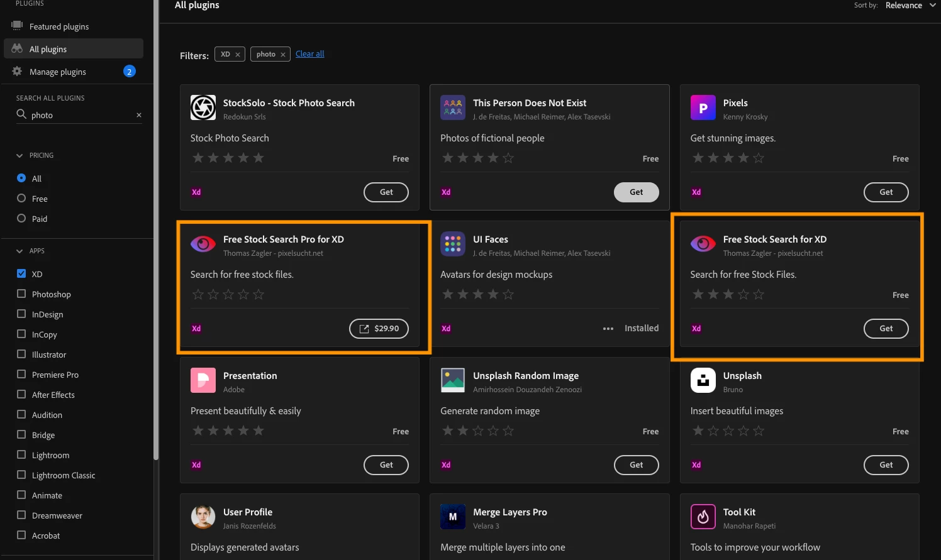Click the UI Faces dotted grid icon
The height and width of the screenshot is (560, 941).
point(453,244)
